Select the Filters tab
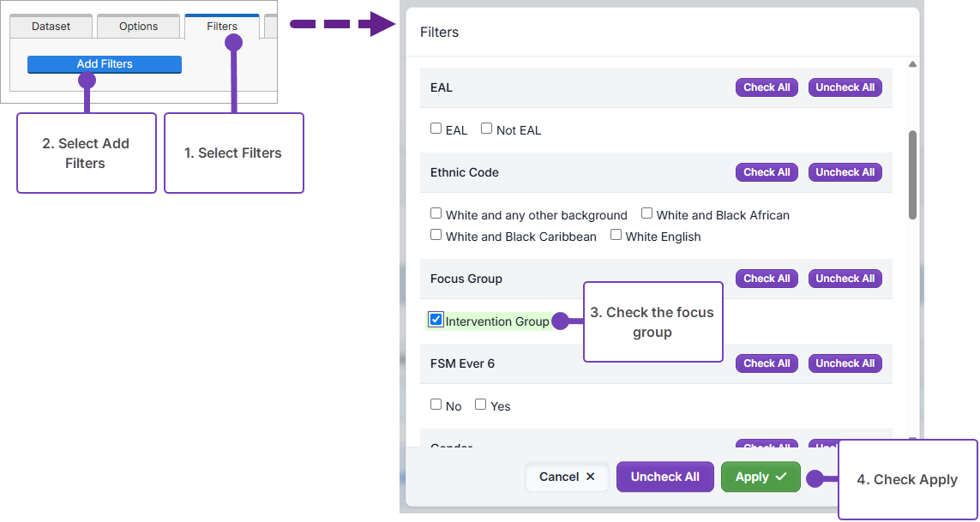Screen dimensions: 980x522 coord(221,27)
